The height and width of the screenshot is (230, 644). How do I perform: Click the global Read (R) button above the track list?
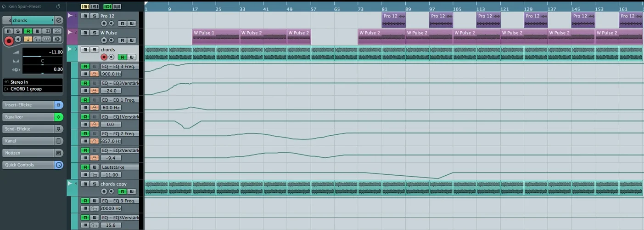(107, 6)
